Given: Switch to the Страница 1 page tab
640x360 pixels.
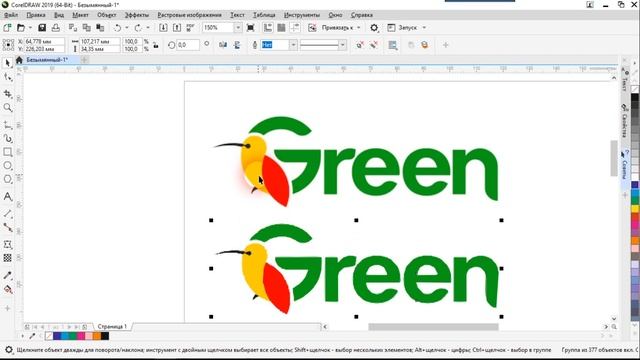Looking at the screenshot, I should (112, 327).
